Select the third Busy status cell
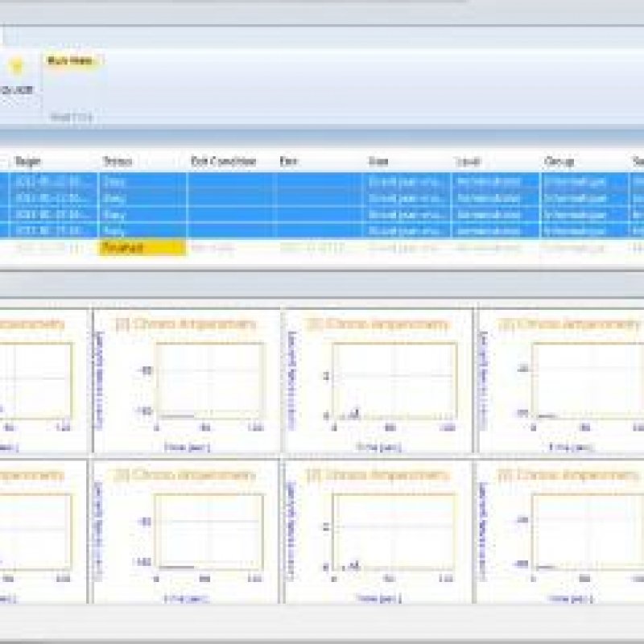The height and width of the screenshot is (644, 644). click(x=142, y=214)
